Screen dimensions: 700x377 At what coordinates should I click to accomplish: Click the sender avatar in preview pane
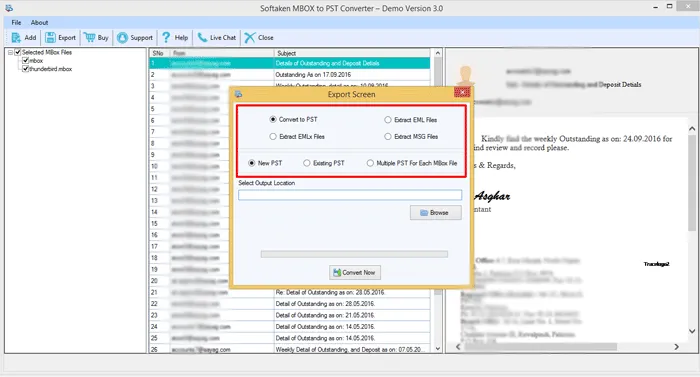pos(466,75)
